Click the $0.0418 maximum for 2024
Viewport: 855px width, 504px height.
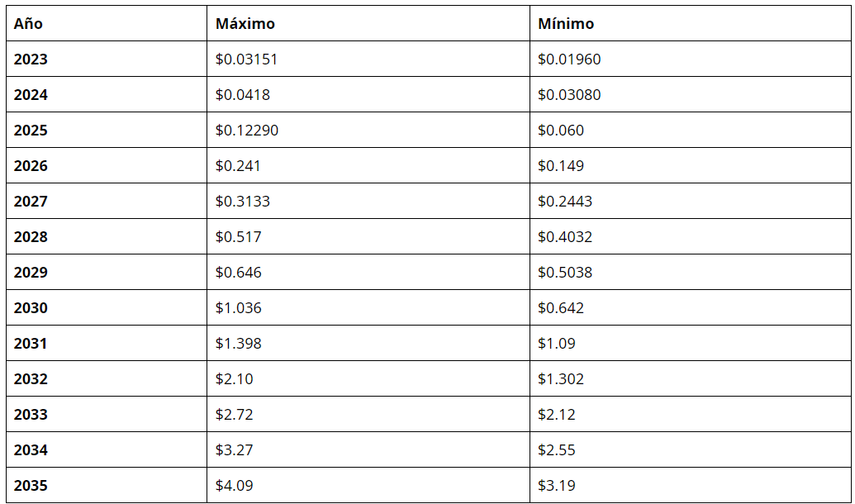click(x=242, y=95)
